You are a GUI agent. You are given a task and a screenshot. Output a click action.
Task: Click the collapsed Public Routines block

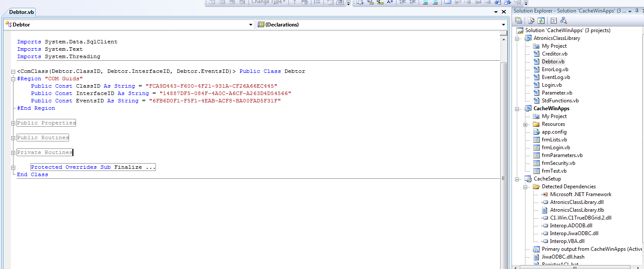coord(43,138)
